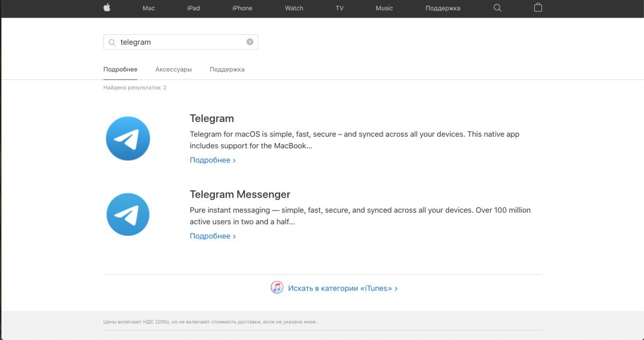Screen dimensions: 644x340
Task: Open the Telegram result title
Action: tap(212, 119)
